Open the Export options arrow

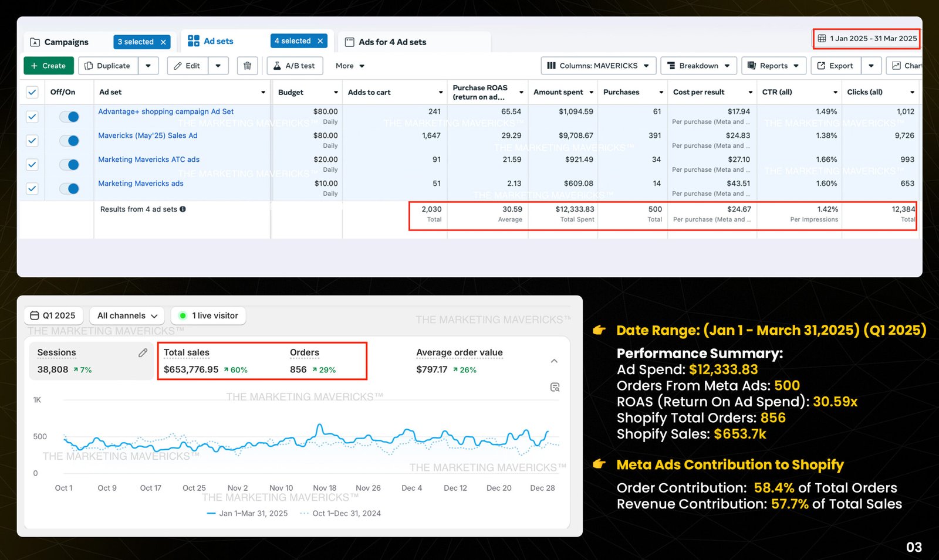(872, 66)
